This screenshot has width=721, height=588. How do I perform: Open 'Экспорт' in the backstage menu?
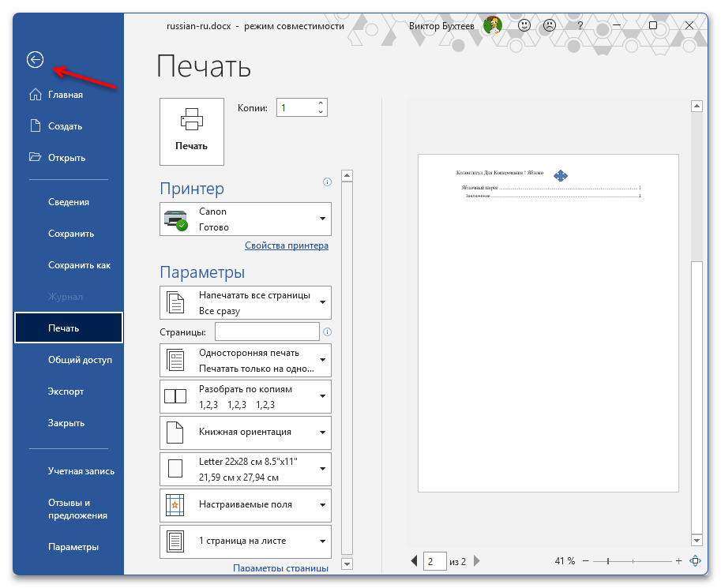(69, 391)
